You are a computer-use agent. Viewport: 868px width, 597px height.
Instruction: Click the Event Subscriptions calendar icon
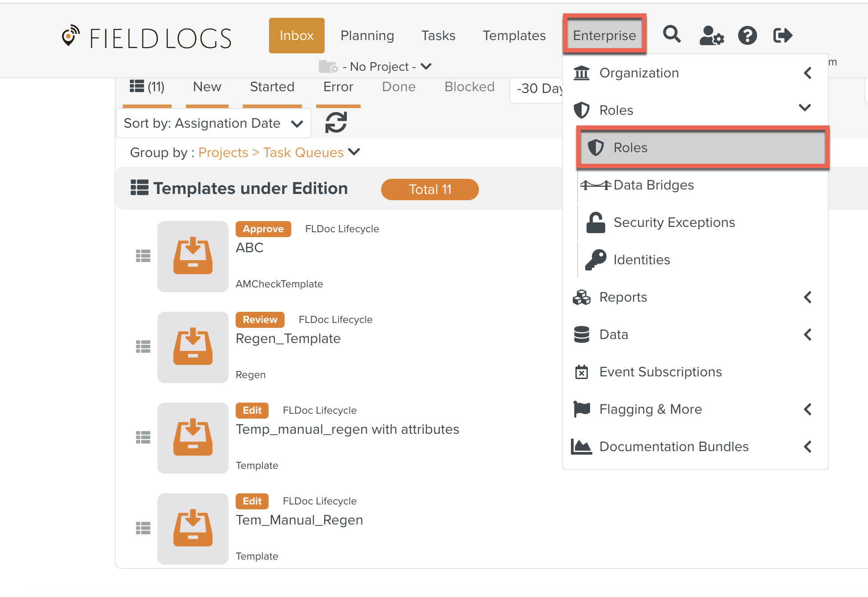click(x=582, y=372)
